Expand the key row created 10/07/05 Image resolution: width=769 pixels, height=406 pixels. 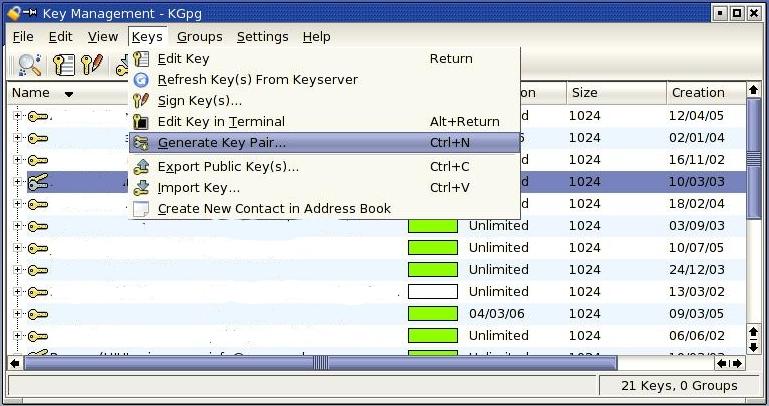click(x=17, y=248)
